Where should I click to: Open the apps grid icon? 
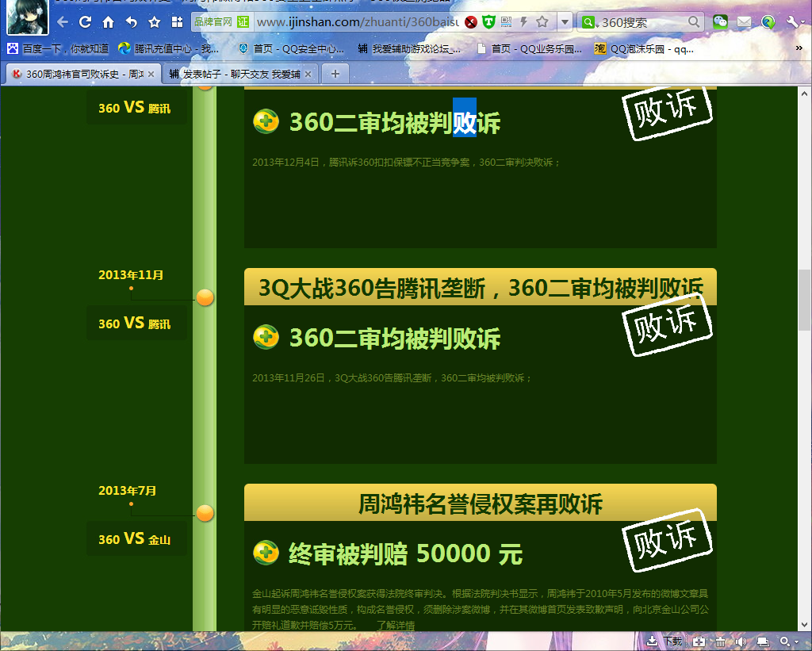(177, 22)
